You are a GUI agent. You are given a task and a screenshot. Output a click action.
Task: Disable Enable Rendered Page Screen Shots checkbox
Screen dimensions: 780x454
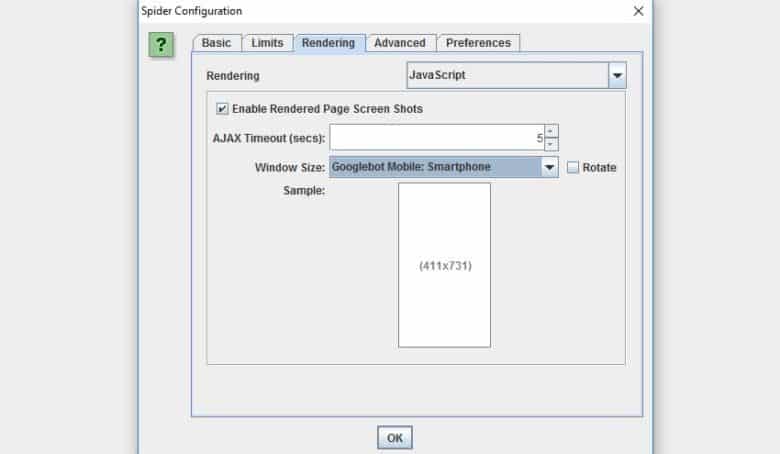tap(222, 109)
